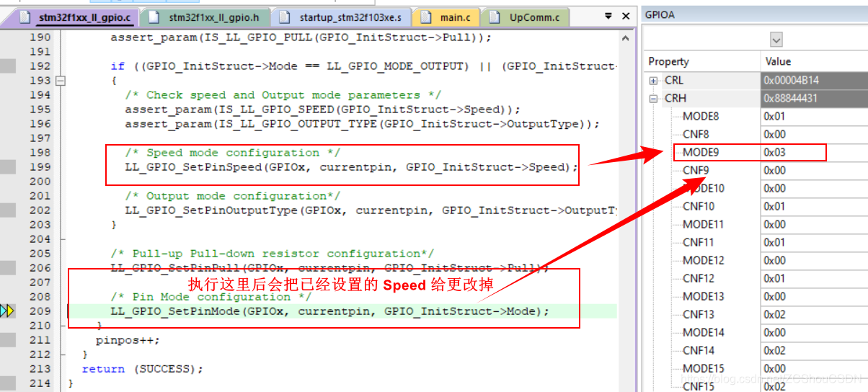Click breakpoint margin marker at line 199

tap(7, 167)
